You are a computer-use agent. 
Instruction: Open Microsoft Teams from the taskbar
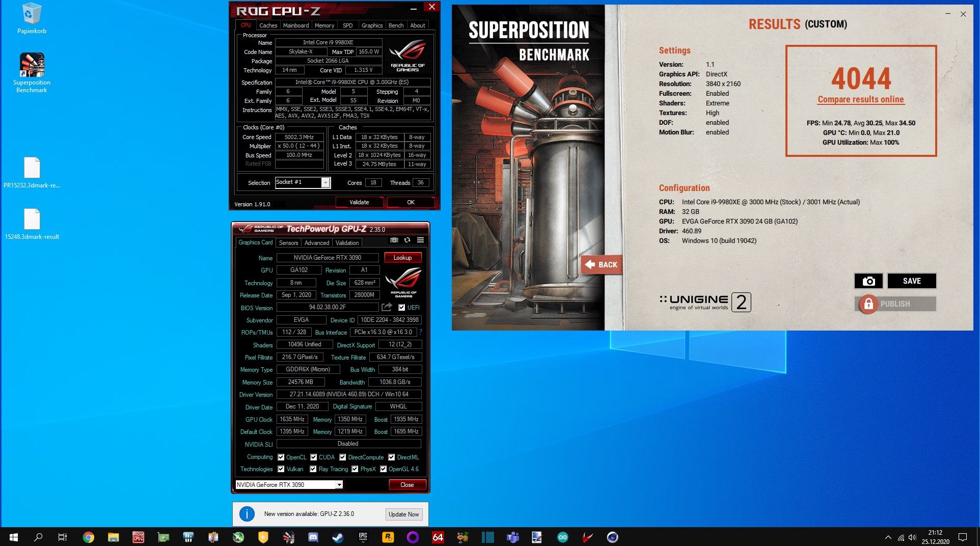512,537
